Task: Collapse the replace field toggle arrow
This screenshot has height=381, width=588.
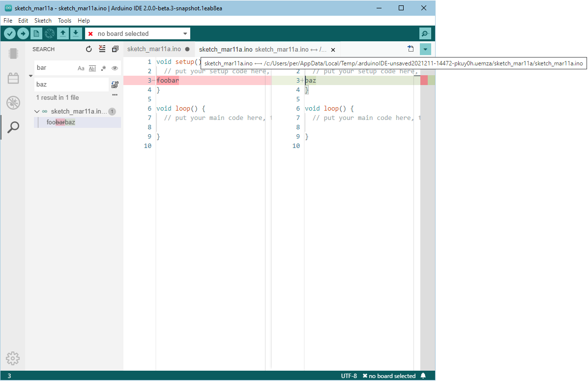Action: coord(31,76)
